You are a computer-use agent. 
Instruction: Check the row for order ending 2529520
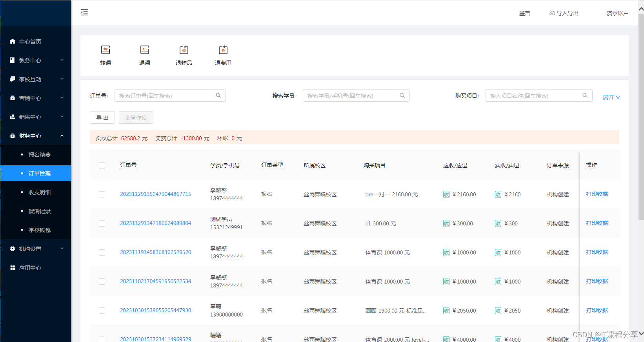102,252
